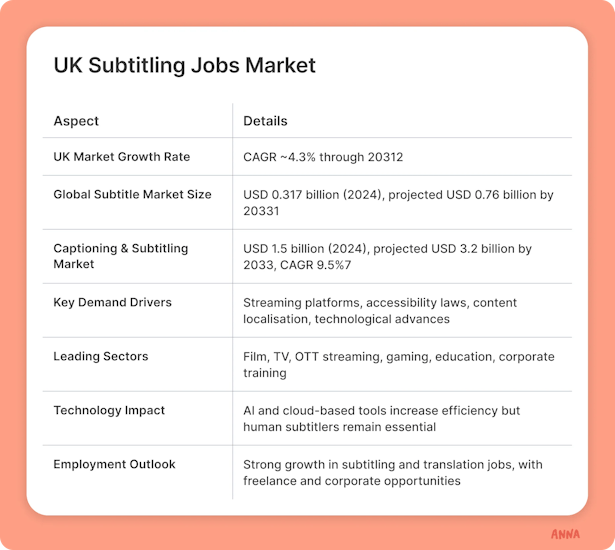Select the Details column header
Image resolution: width=615 pixels, height=550 pixels.
(265, 121)
